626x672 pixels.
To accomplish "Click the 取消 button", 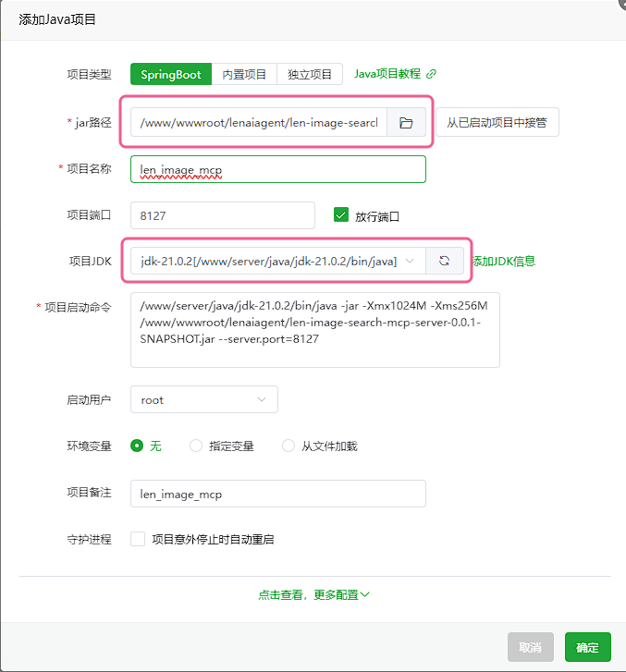I will point(531,647).
